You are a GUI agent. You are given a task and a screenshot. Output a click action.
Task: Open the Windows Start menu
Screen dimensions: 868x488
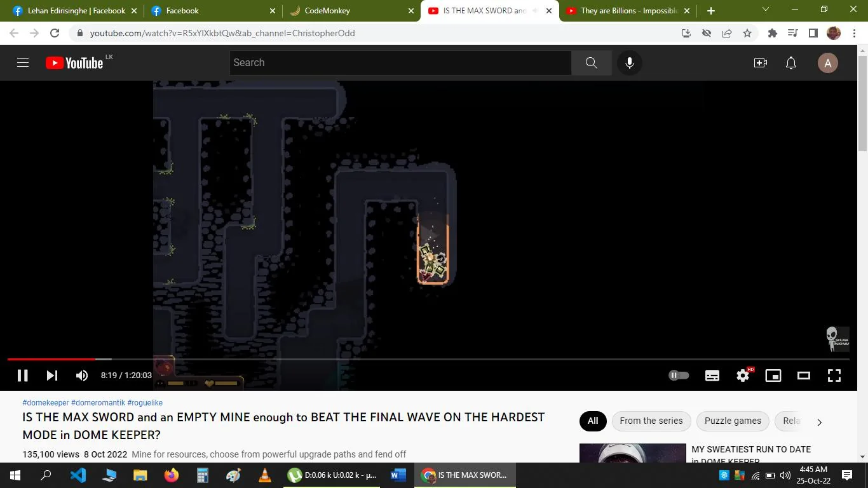click(15, 475)
